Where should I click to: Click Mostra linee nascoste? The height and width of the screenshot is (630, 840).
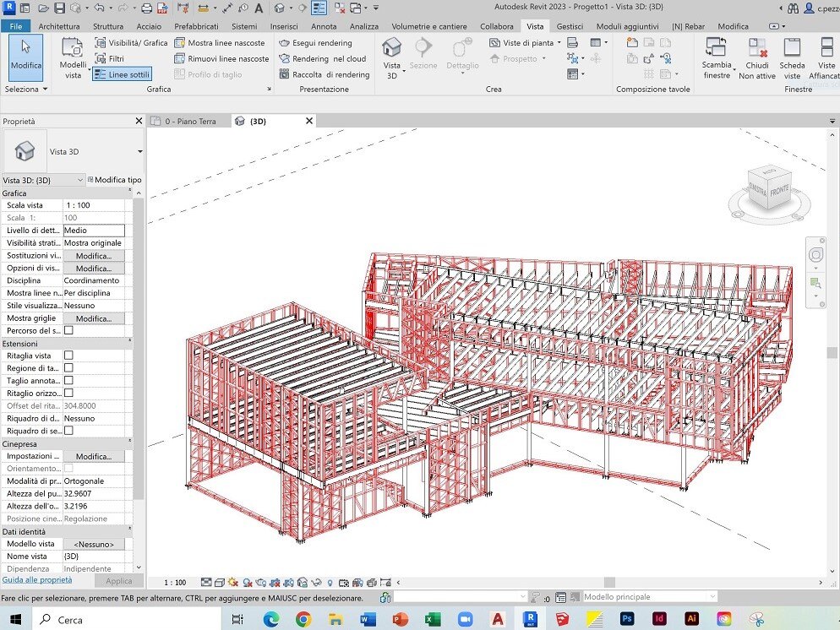tap(220, 43)
